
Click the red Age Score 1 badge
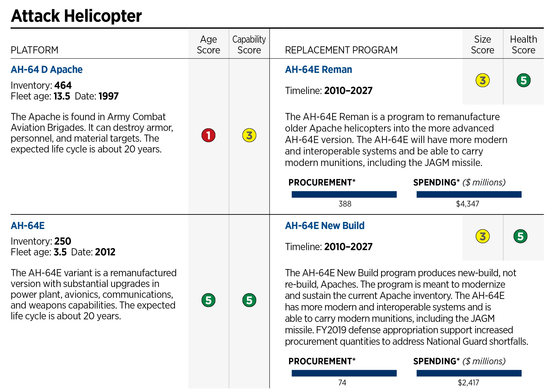pos(208,135)
